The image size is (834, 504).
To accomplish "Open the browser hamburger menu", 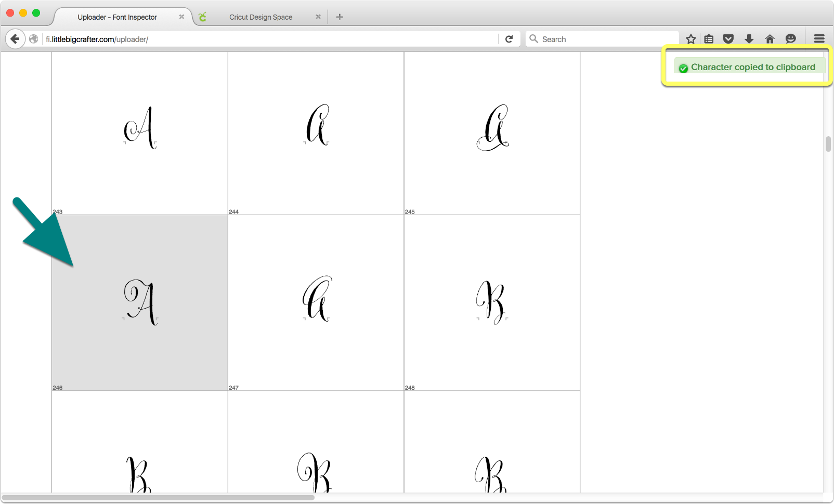I will pyautogui.click(x=819, y=39).
